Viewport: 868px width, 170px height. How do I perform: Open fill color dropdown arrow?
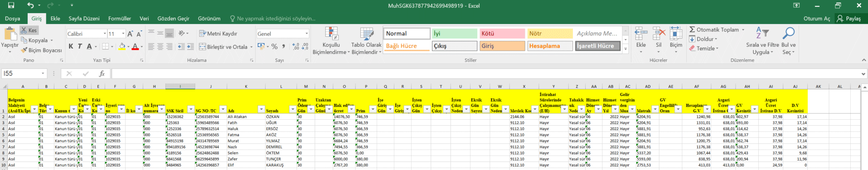(128, 47)
